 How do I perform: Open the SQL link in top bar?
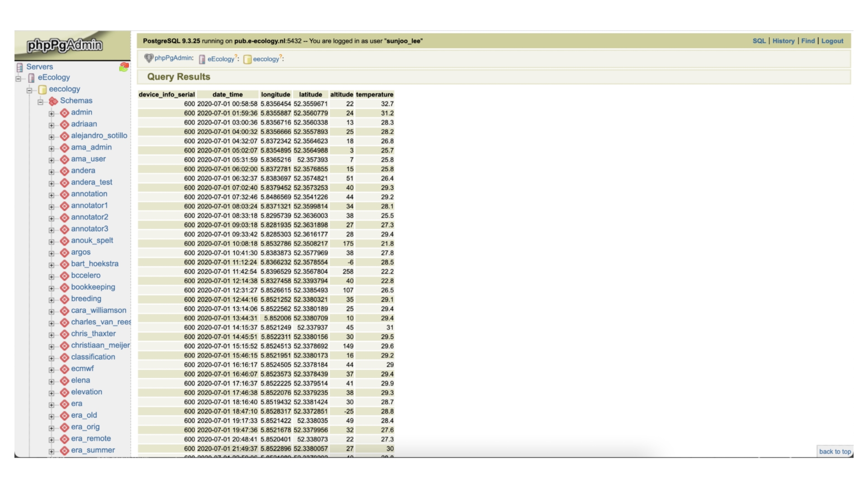pos(759,41)
